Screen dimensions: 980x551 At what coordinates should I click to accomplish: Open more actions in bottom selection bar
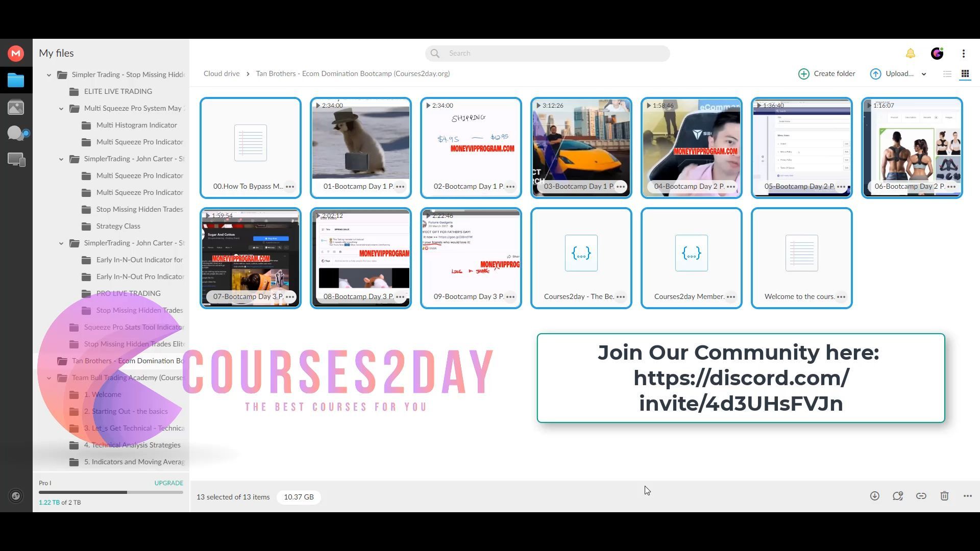(968, 496)
